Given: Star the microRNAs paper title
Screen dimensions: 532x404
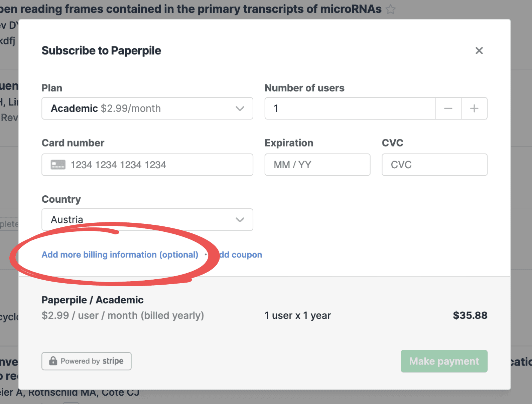Looking at the screenshot, I should coord(390,9).
